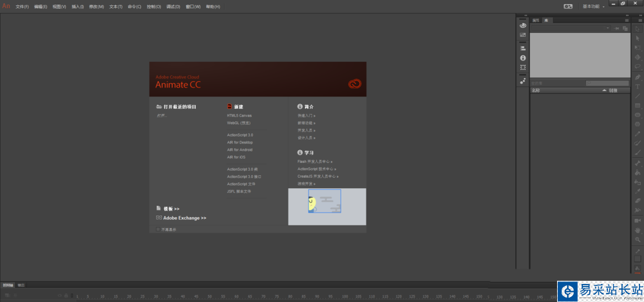Open the 文件(F) menu
This screenshot has width=644, height=302.
click(22, 6)
